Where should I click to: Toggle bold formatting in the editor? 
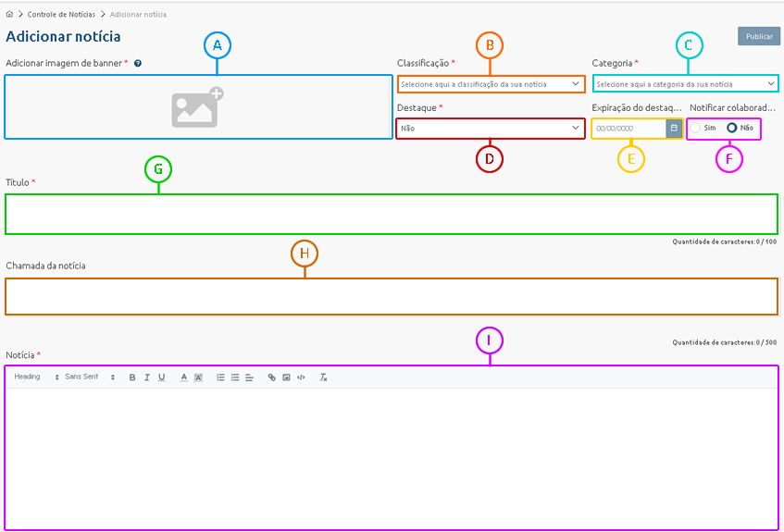coord(132,377)
